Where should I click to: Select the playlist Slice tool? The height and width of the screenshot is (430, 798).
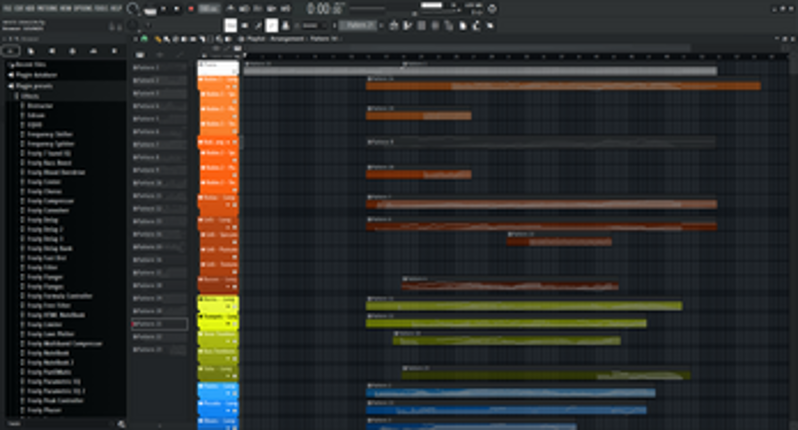click(202, 39)
